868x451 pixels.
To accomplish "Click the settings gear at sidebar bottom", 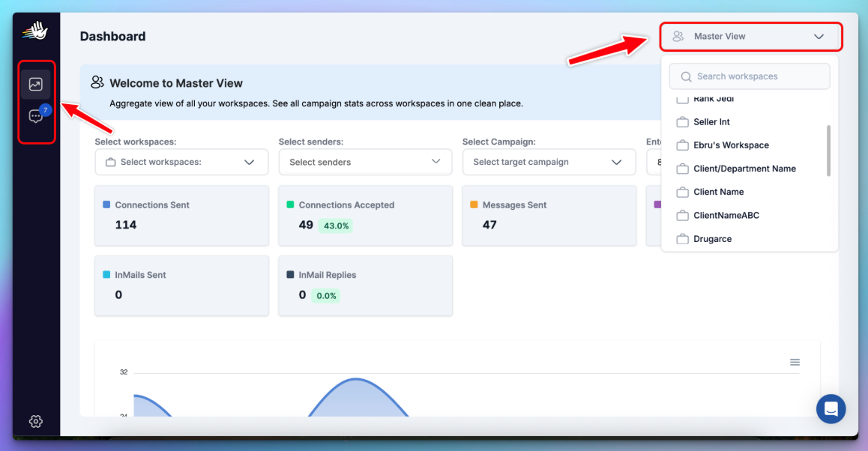I will (35, 421).
